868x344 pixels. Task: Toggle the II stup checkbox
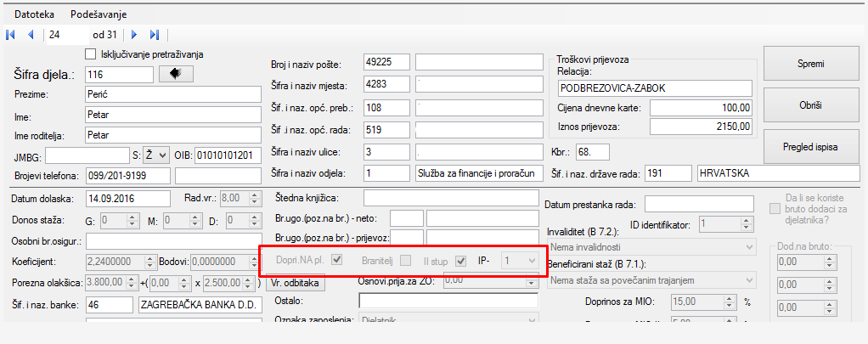tap(461, 260)
